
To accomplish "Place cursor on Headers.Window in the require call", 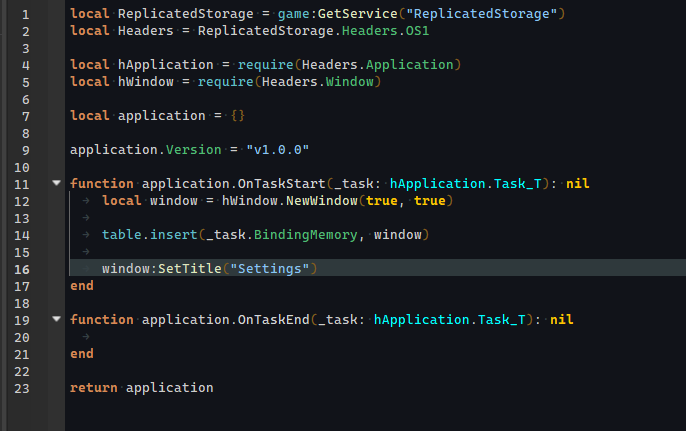I will (348, 81).
